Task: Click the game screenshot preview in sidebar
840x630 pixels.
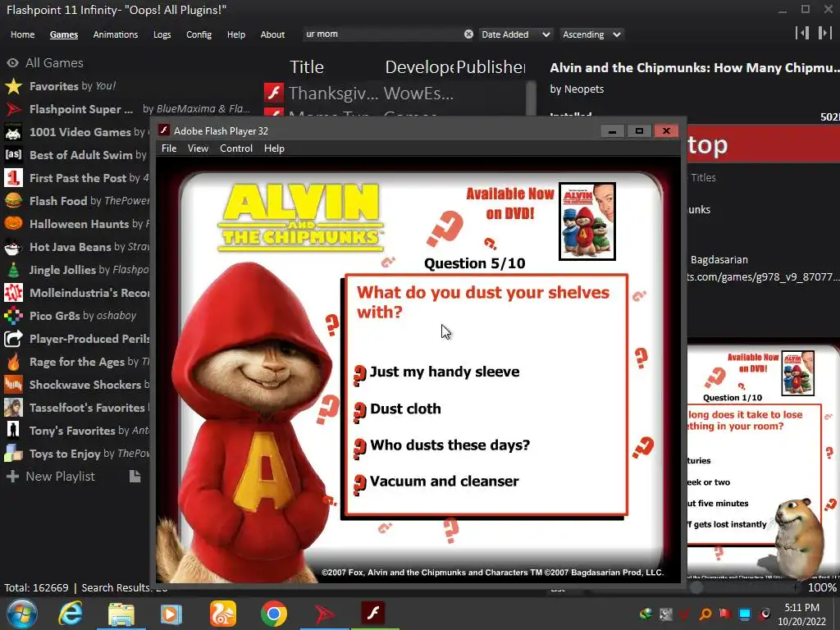Action: click(763, 462)
